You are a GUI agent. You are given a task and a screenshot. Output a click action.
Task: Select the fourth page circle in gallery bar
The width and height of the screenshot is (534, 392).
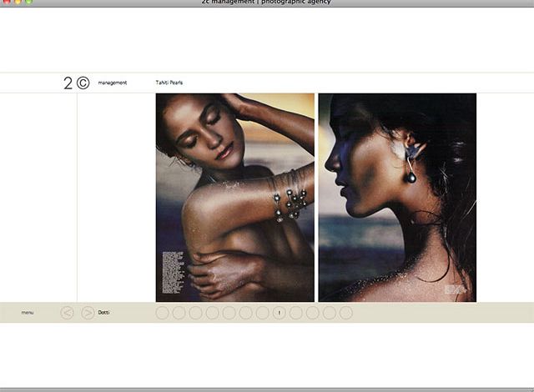[x=213, y=313]
